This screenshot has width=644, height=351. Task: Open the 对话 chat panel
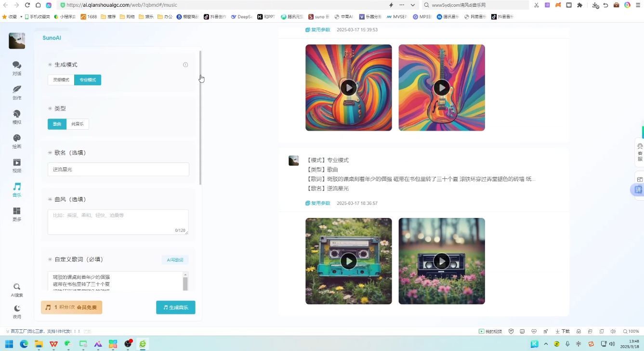(16, 69)
